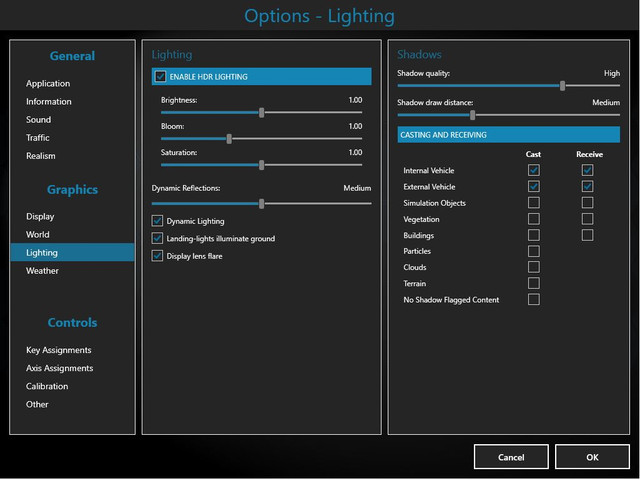The width and height of the screenshot is (640, 480).
Task: Click the Brightness value 1.00
Action: pos(355,100)
